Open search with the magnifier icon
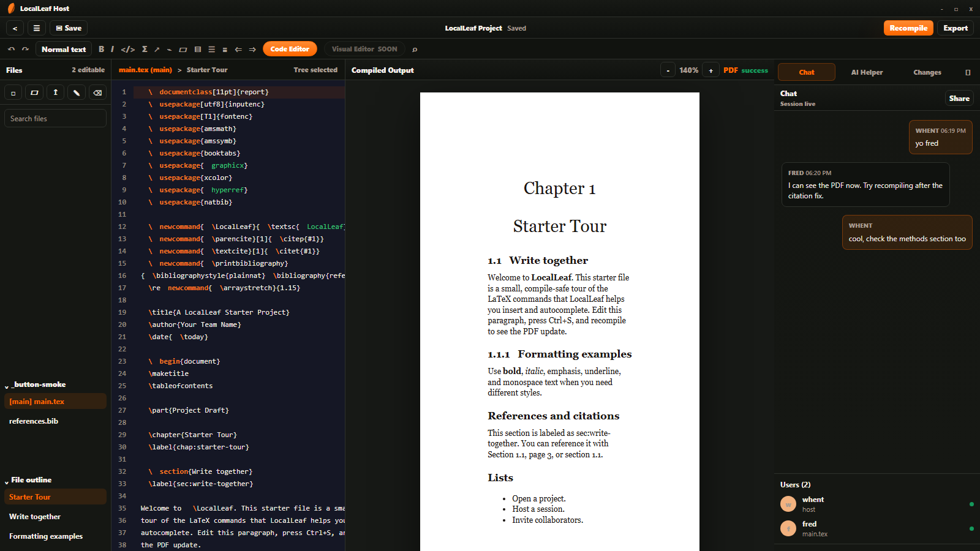The image size is (980, 551). [415, 50]
